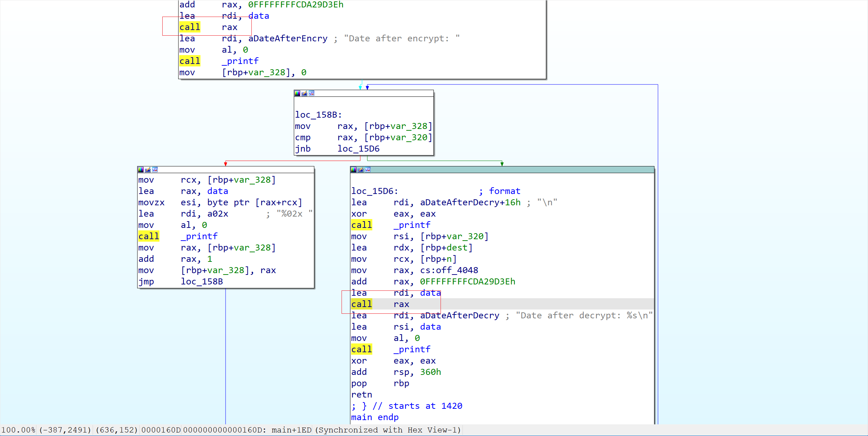The image size is (868, 436).
Task: Select 'call rax' in the top block
Action: (208, 27)
